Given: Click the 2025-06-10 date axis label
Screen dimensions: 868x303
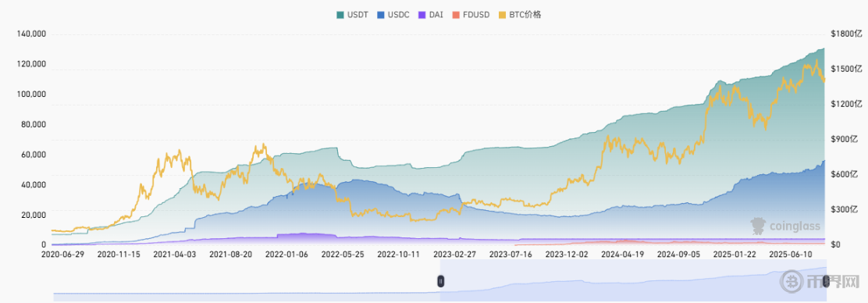Looking at the screenshot, I should 792,254.
